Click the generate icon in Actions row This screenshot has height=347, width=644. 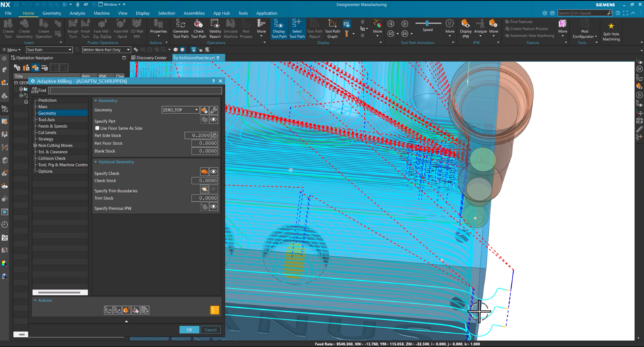(x=108, y=310)
